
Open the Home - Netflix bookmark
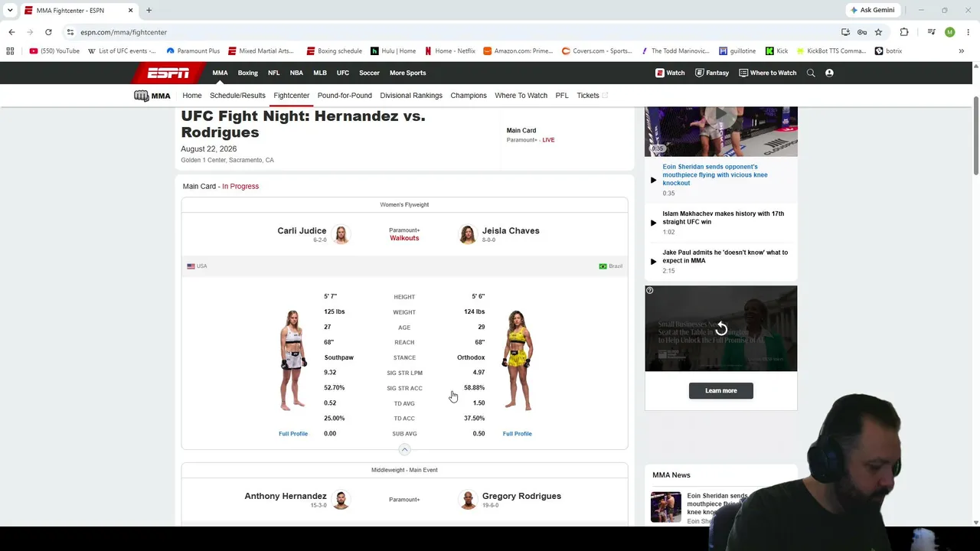450,51
